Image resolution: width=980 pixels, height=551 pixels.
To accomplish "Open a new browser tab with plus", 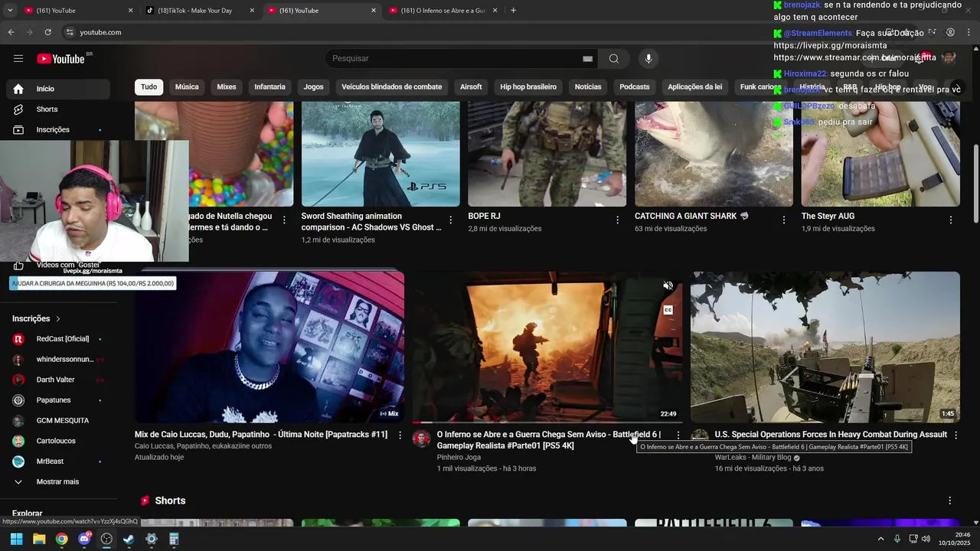I will 513,11.
